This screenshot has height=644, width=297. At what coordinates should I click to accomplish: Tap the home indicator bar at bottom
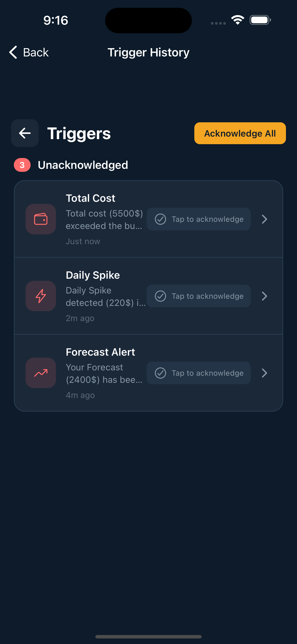(x=148, y=636)
